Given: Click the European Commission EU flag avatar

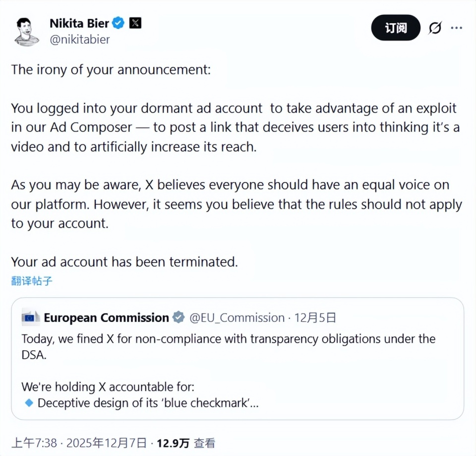Looking at the screenshot, I should [31, 318].
